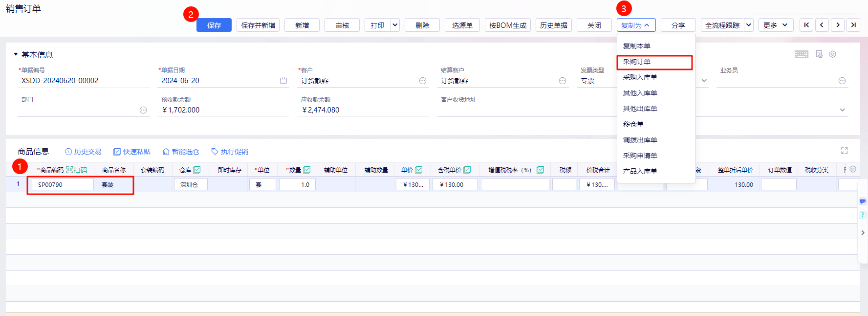Select 复制本单 from the menu
The width and height of the screenshot is (868, 316).
click(x=656, y=46)
